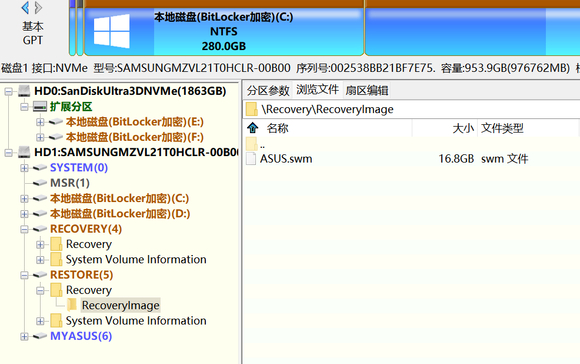This screenshot has width=580, height=364.
Task: Collapse the RESTORE(5) partition
Action: pos(24,275)
